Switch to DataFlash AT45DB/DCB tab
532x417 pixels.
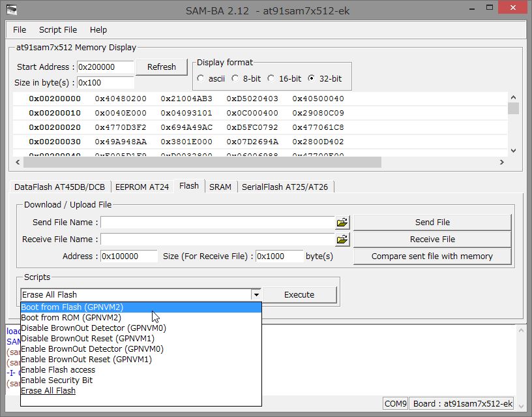pos(60,187)
